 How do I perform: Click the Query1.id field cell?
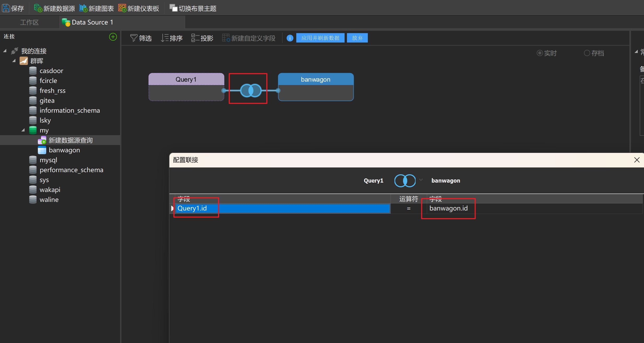(x=282, y=208)
